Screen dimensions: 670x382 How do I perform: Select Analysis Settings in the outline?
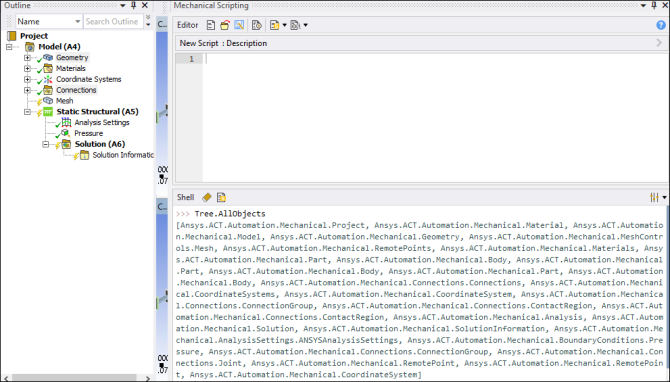click(102, 123)
